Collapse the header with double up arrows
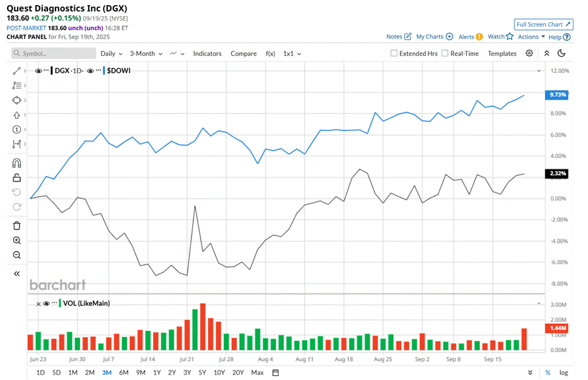588x380 pixels. 547,53
